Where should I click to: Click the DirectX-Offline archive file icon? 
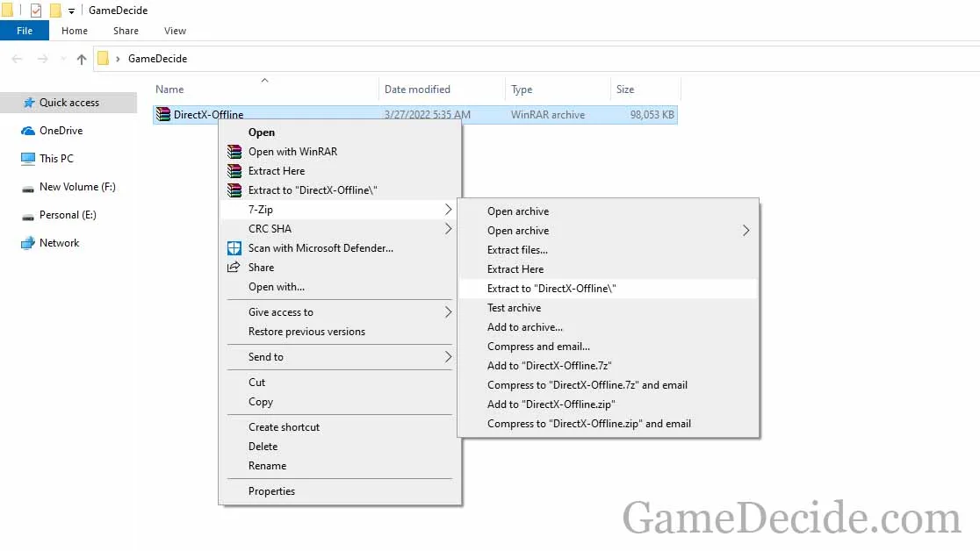pyautogui.click(x=163, y=114)
